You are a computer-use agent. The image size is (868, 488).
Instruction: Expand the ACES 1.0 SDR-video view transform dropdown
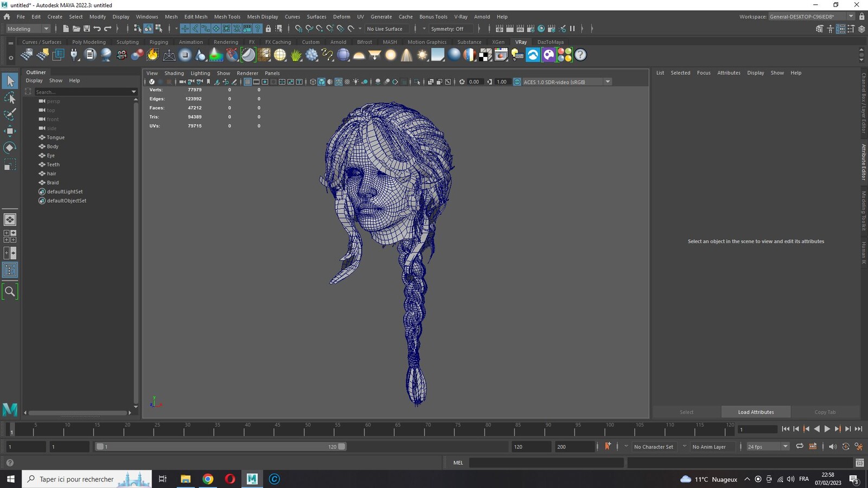(x=608, y=82)
